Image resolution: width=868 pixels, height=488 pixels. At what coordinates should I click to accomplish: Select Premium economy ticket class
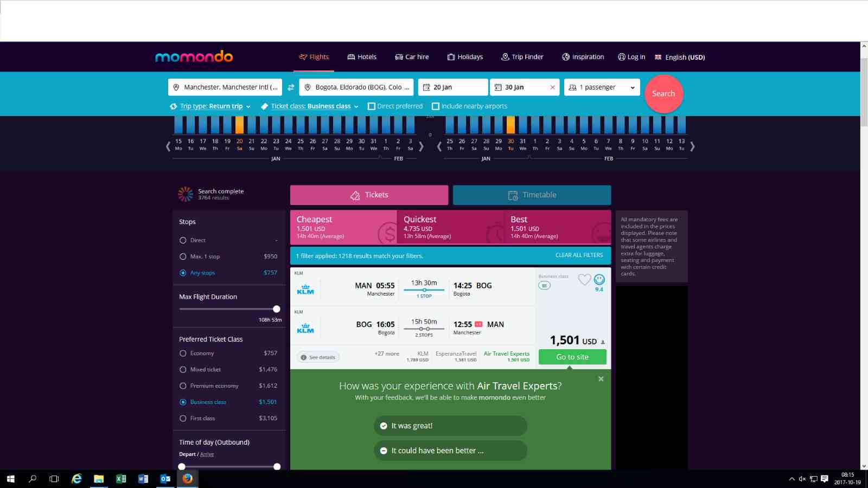183,386
